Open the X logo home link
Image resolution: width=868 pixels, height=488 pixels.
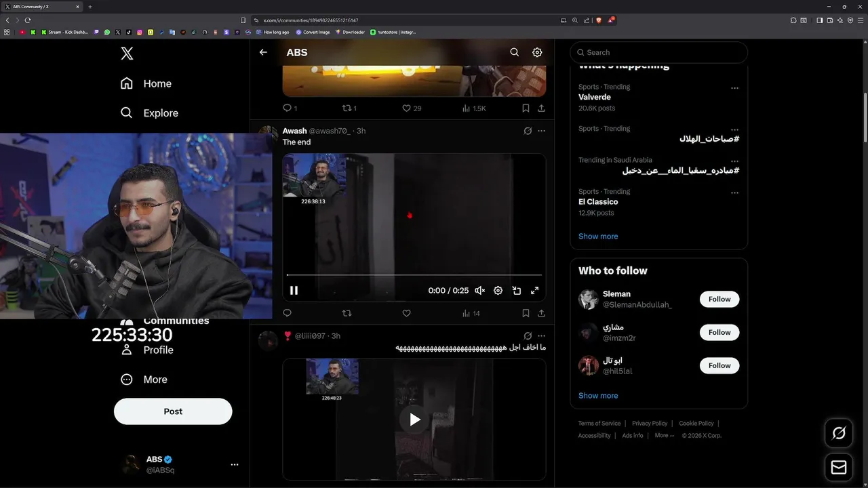click(127, 54)
